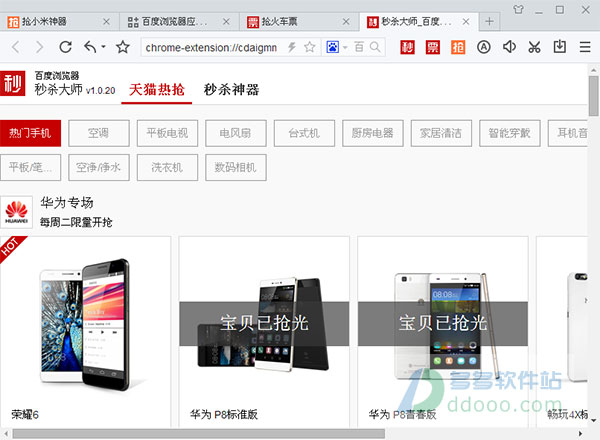Click the Huawei logo icon
The width and height of the screenshot is (600, 440).
point(16,212)
